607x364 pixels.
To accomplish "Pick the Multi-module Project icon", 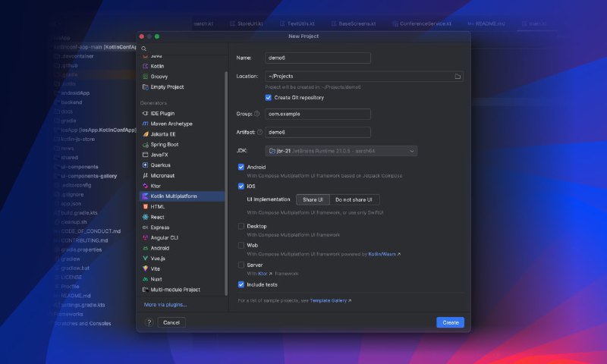I will coord(145,290).
